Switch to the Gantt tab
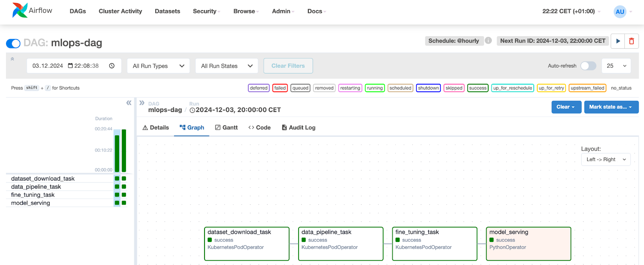The width and height of the screenshot is (644, 265). tap(226, 128)
